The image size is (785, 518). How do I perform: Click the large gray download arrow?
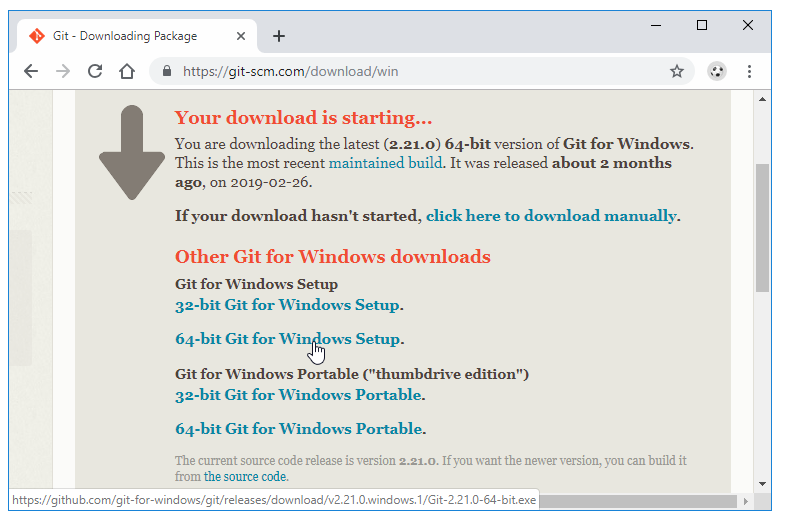pyautogui.click(x=132, y=153)
